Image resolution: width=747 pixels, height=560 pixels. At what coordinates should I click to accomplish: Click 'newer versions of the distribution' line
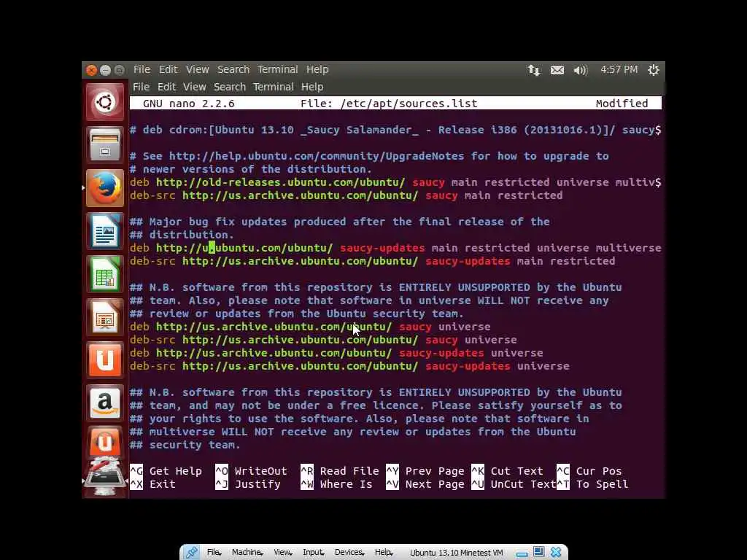(x=251, y=169)
